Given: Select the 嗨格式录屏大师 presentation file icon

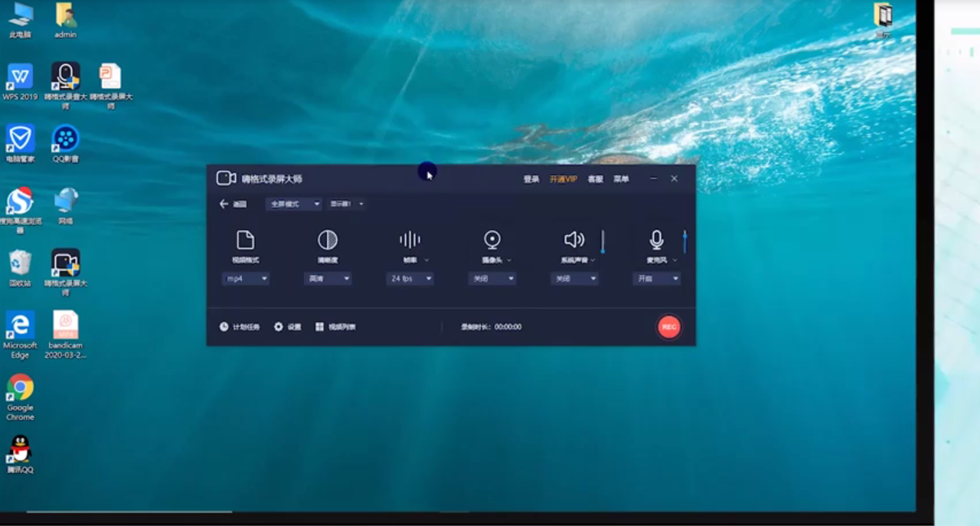Looking at the screenshot, I should tap(111, 86).
